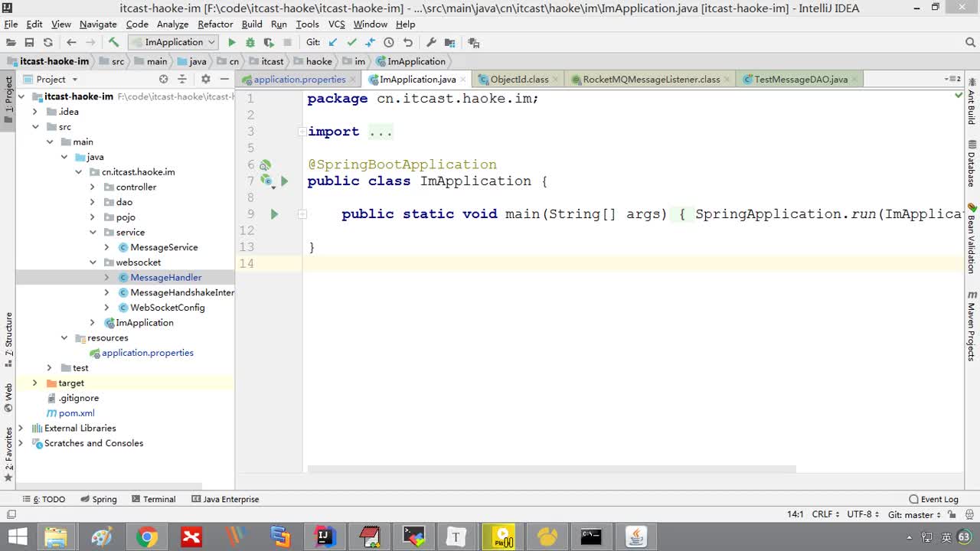Open the File menu
The image size is (980, 551).
coord(11,24)
